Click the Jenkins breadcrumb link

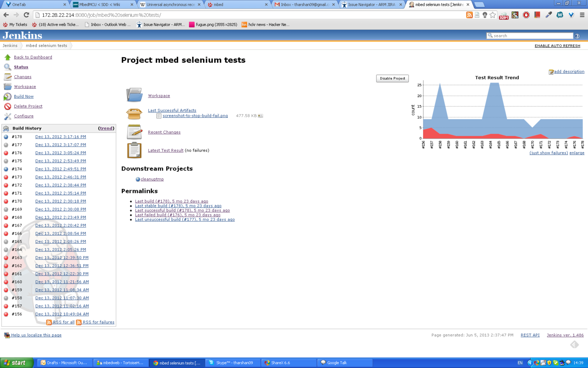10,46
